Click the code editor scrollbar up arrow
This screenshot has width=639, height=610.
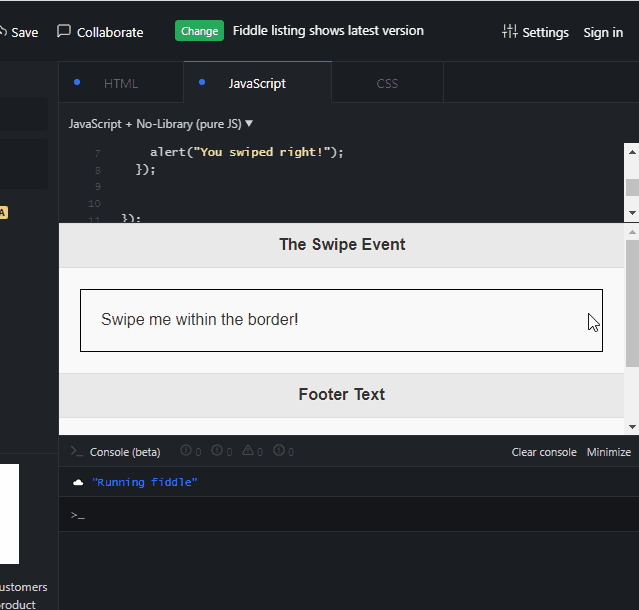click(632, 152)
